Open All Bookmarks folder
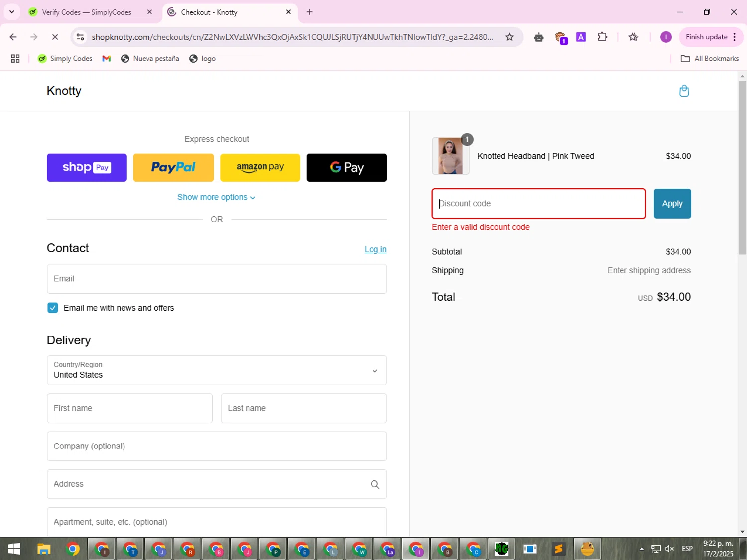747x560 pixels. click(x=710, y=58)
